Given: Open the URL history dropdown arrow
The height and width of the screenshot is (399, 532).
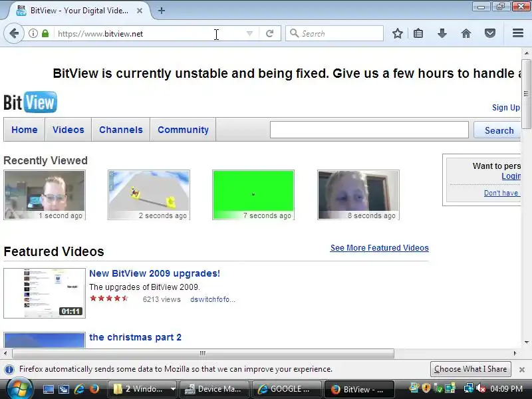Looking at the screenshot, I should coord(249,34).
